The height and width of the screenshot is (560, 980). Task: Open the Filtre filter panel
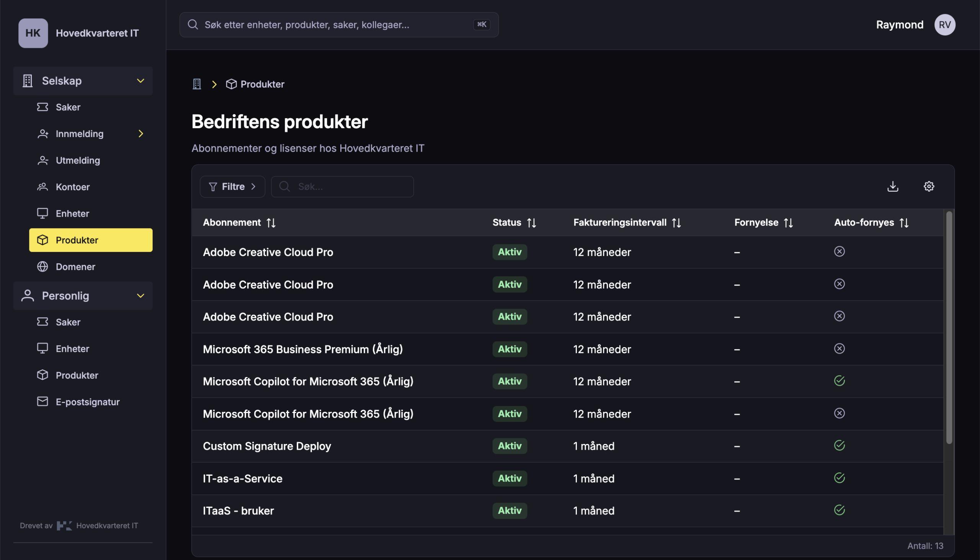pos(232,186)
